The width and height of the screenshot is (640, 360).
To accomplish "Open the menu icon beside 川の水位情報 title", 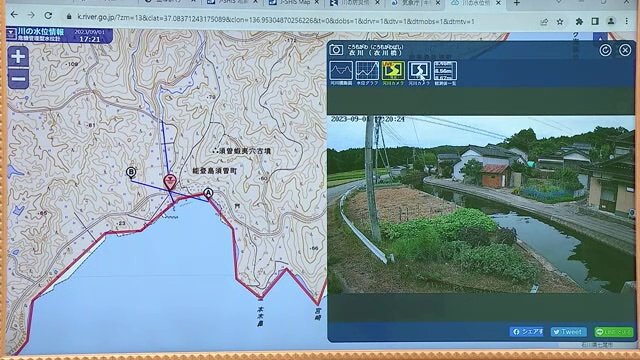I will 11,35.
